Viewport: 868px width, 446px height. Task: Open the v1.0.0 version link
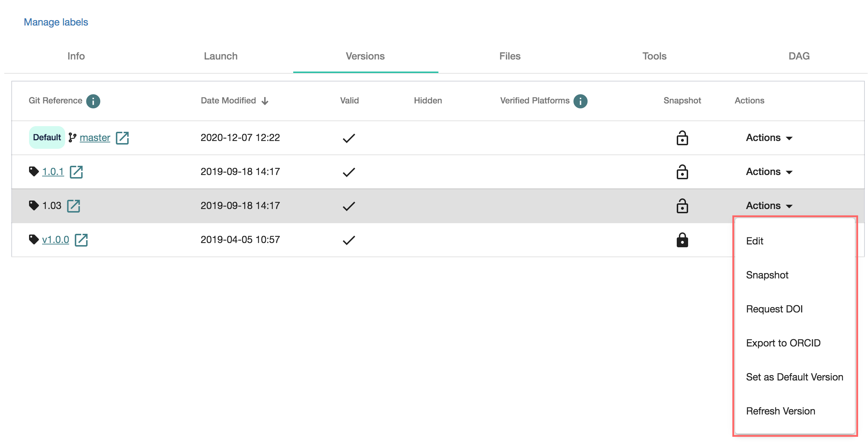(x=56, y=240)
